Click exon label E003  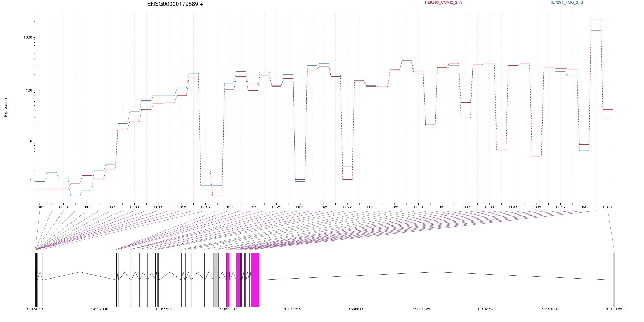pyautogui.click(x=63, y=207)
